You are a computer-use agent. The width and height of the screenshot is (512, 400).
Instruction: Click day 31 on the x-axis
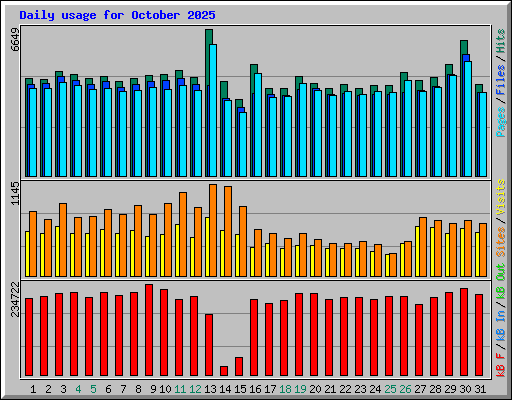click(x=480, y=389)
